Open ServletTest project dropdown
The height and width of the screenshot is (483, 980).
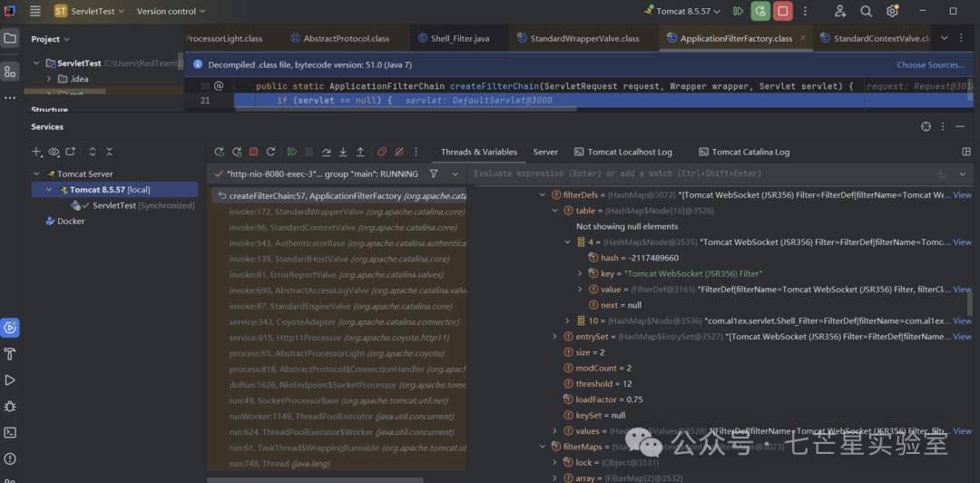(89, 11)
